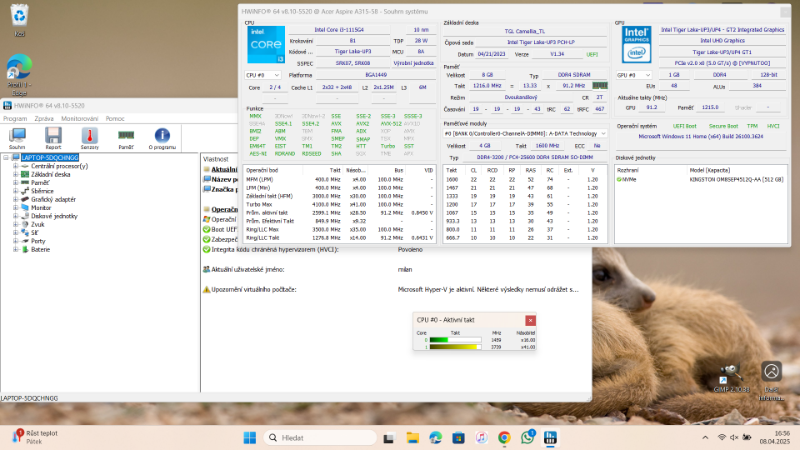Click the taskbar Hledat search box
Image resolution: width=800 pixels, height=450 pixels.
(320, 438)
